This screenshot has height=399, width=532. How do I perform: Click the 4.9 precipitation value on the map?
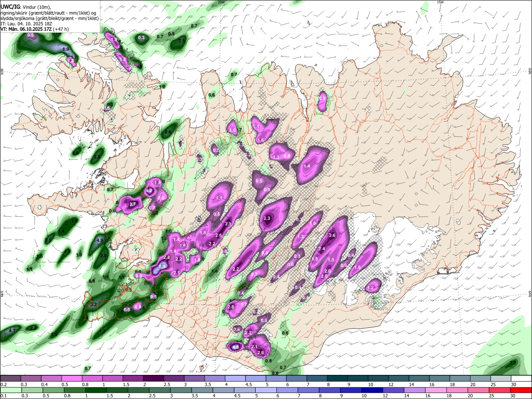(100, 240)
